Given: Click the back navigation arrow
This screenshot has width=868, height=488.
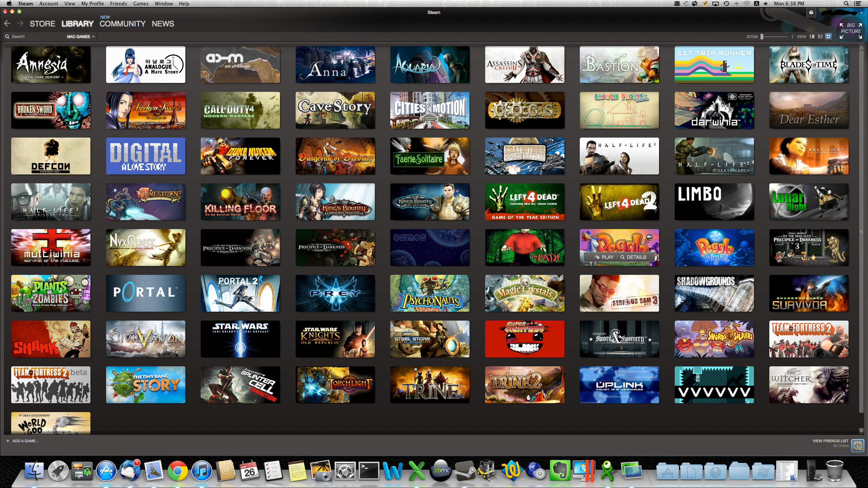Looking at the screenshot, I should 7,23.
